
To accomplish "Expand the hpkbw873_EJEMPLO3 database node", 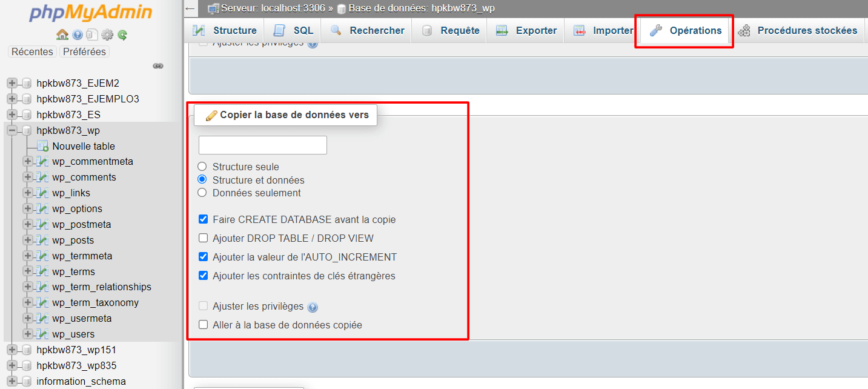I will 12,99.
